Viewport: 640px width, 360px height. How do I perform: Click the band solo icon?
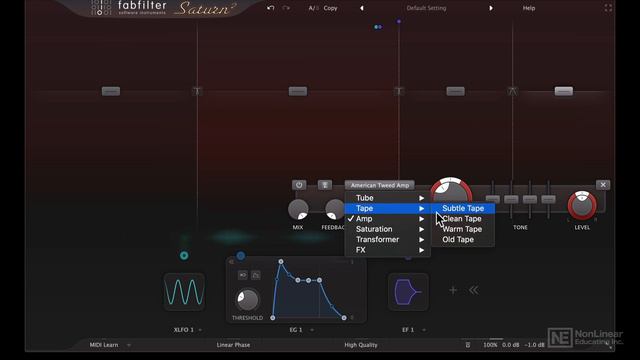click(325, 185)
